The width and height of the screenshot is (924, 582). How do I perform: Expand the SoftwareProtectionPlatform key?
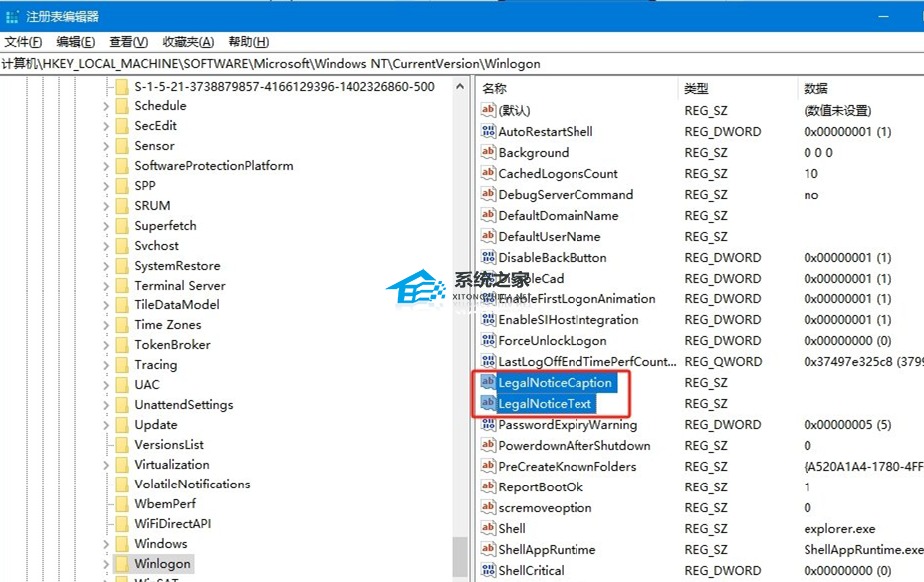point(106,167)
